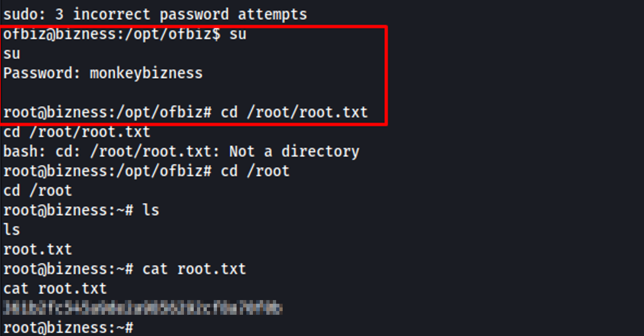Click the 'root@bizness:~# cat root.txt' prompt line
644x336 pixels.
(x=124, y=269)
